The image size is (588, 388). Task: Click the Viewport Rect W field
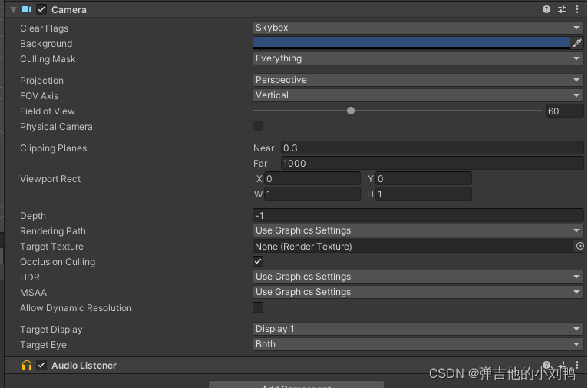click(x=312, y=194)
